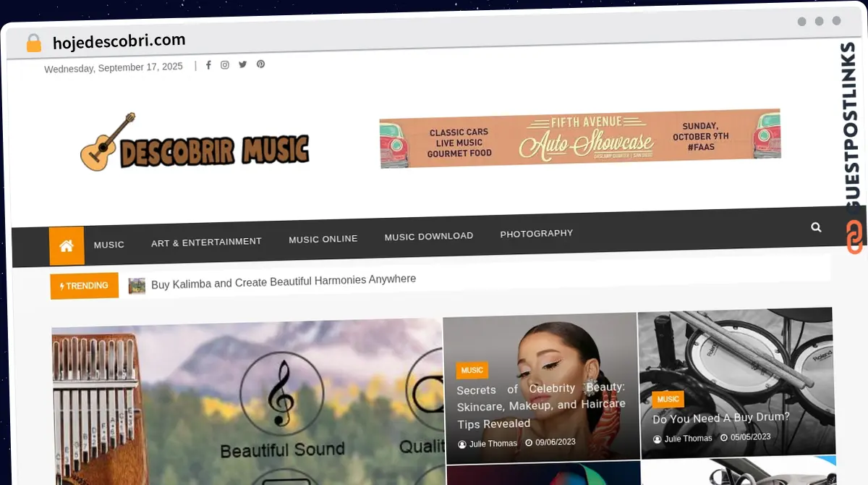The height and width of the screenshot is (485, 868).
Task: Click the Fifth Avenue Auto Showcase banner
Action: point(579,138)
